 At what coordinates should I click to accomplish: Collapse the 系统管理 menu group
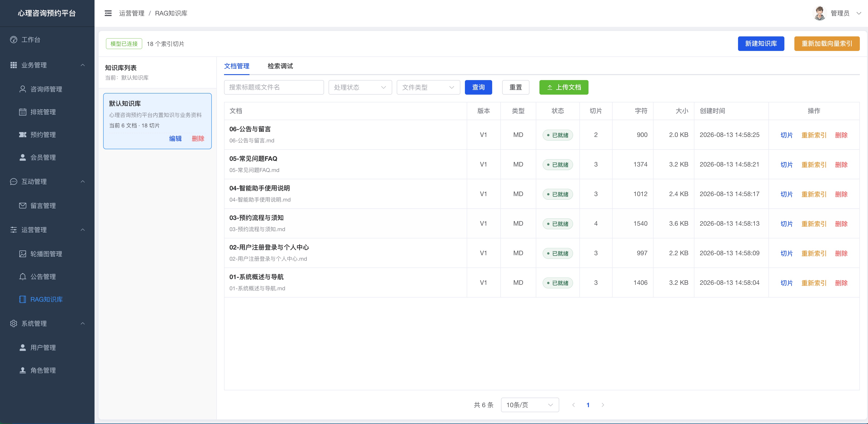82,323
